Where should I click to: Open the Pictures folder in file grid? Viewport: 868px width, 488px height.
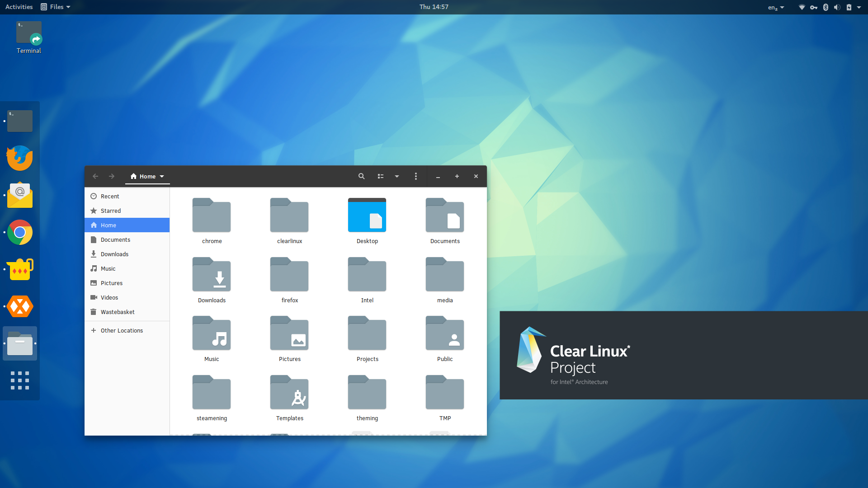click(x=289, y=333)
